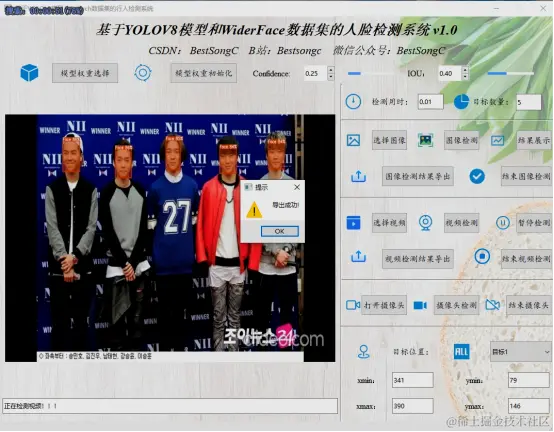Screen dimensions: 554x432
Task: Click the 视频检测 button
Action: pyautogui.click(x=461, y=223)
